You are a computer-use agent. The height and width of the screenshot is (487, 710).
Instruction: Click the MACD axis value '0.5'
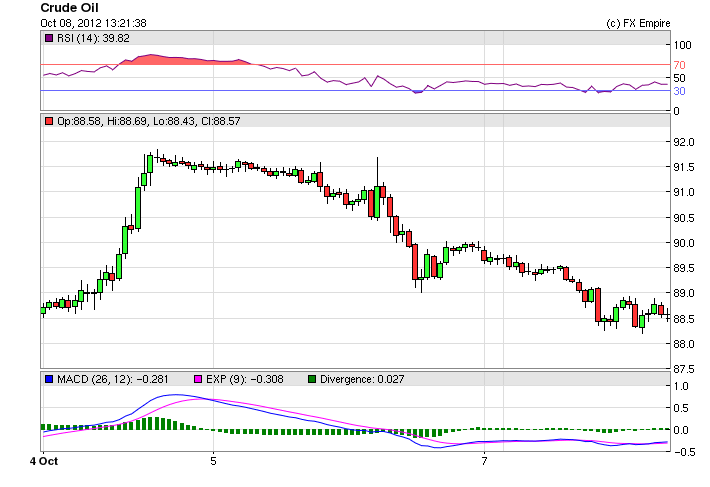(x=681, y=408)
